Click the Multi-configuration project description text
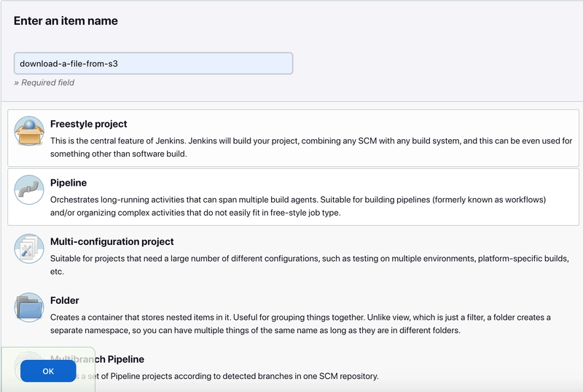The width and height of the screenshot is (583, 392). click(310, 264)
